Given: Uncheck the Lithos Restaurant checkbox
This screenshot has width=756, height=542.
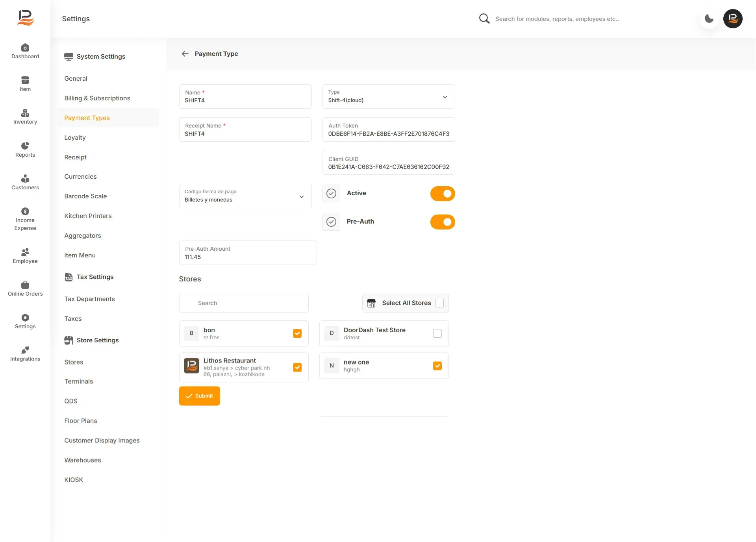Looking at the screenshot, I should [297, 367].
